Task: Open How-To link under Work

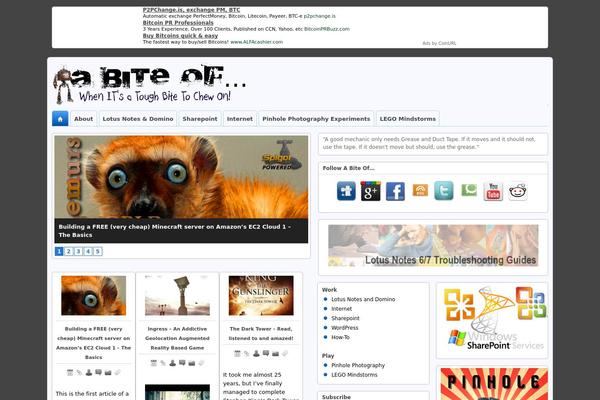Action: click(341, 338)
